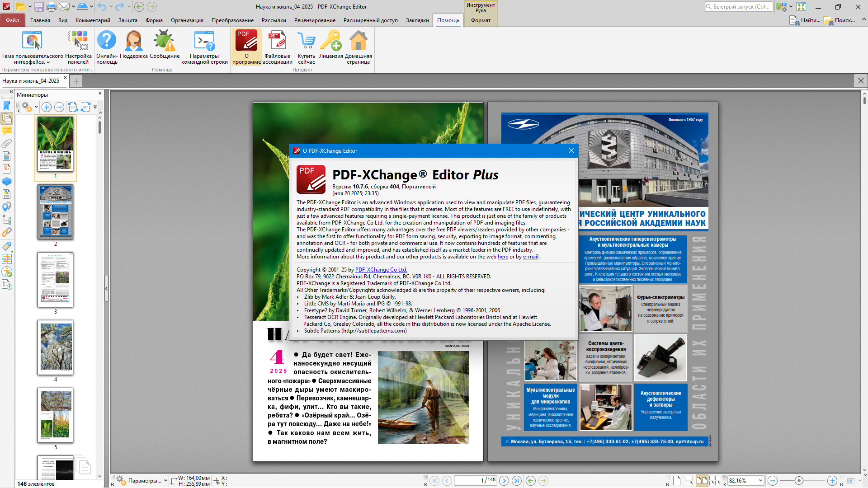
Task: Expand the zoom level 82,16% dropdown
Action: click(x=760, y=481)
